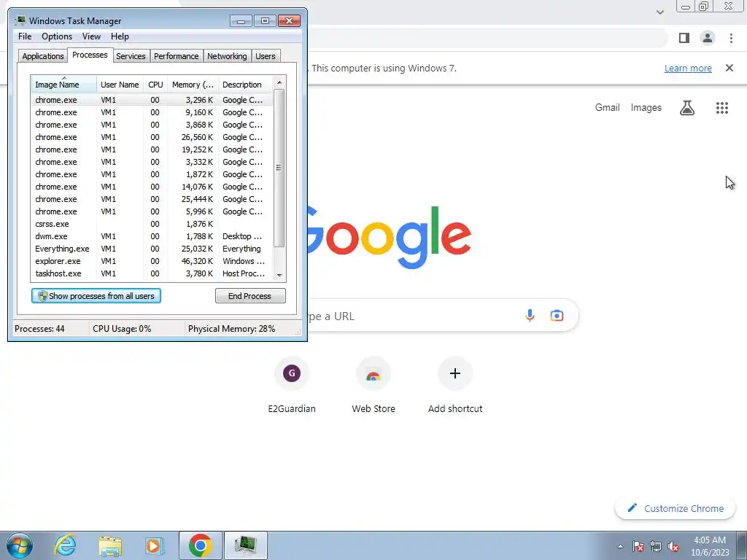The width and height of the screenshot is (747, 560).
Task: Sort by User Name column header
Action: tap(120, 85)
